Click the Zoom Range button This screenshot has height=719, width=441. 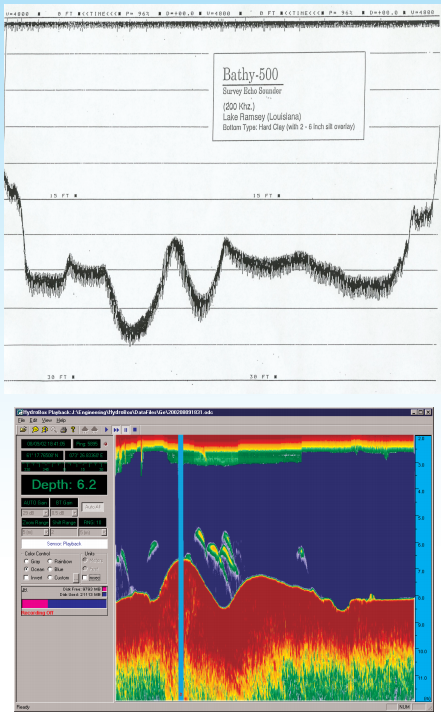pos(35,522)
